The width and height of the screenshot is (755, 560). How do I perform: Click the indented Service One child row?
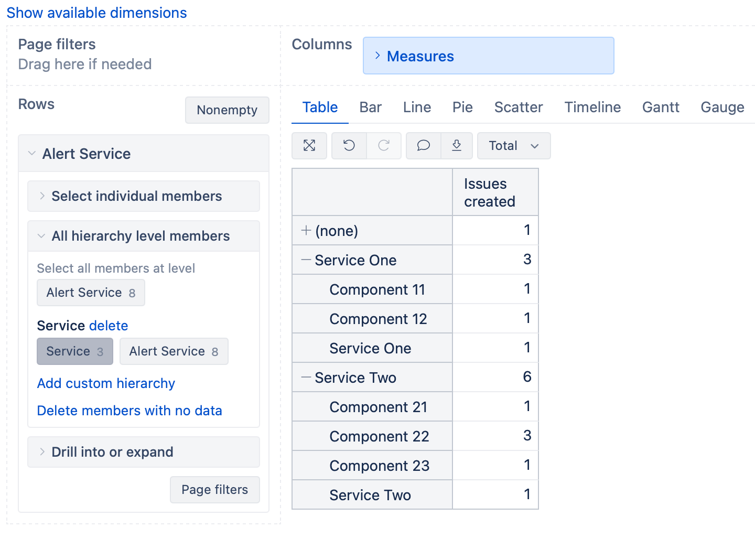(370, 348)
